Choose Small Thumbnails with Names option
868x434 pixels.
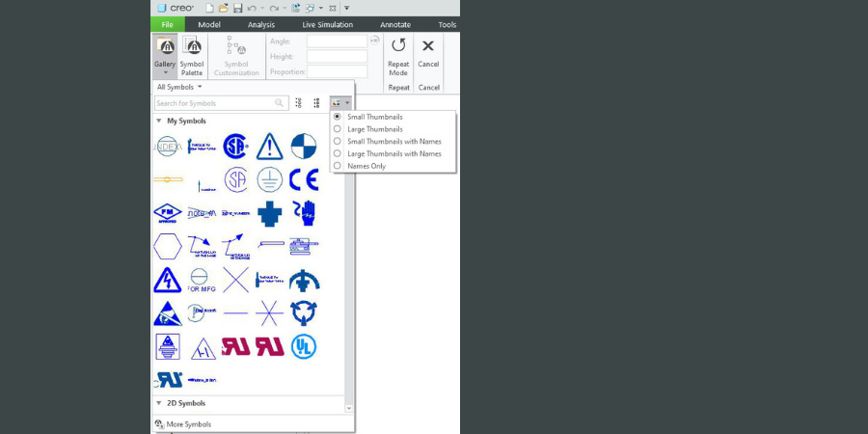338,141
